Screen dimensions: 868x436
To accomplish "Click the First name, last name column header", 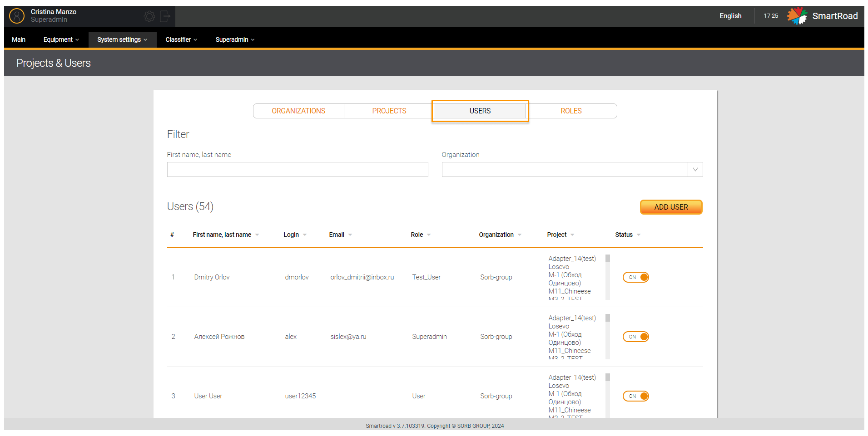I will pos(222,235).
